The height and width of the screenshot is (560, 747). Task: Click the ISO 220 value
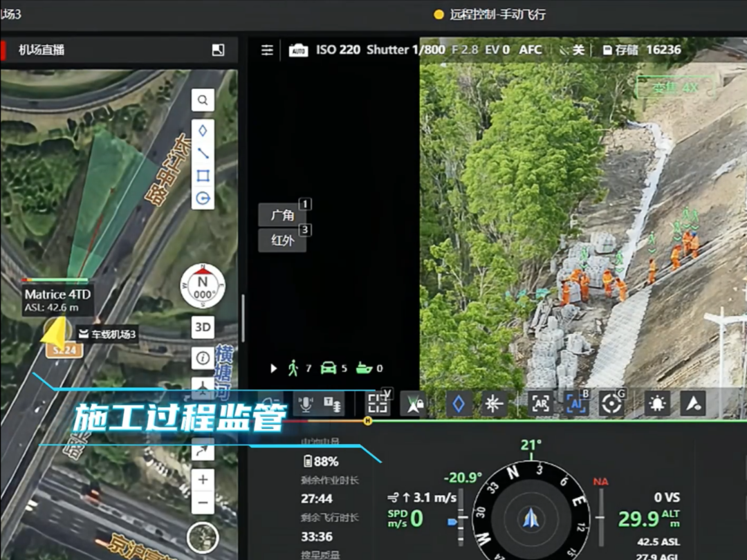[338, 50]
